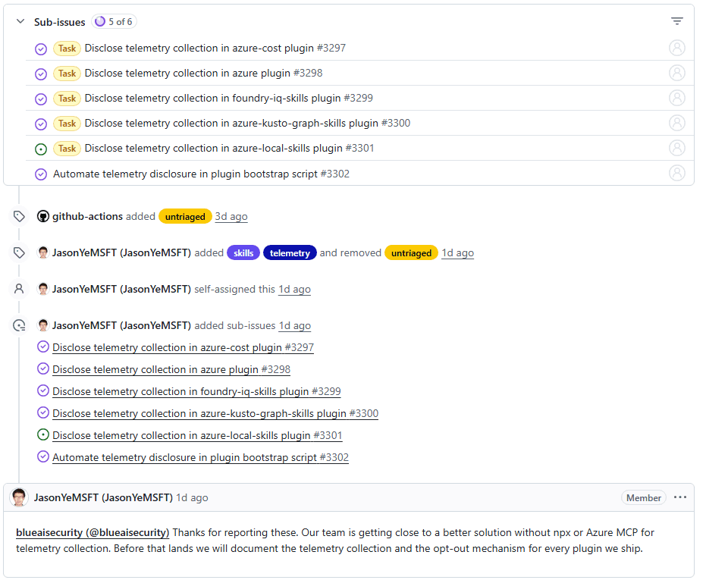
Task: Assign user to sub-issue #3297 via avatar icon
Action: pos(677,48)
